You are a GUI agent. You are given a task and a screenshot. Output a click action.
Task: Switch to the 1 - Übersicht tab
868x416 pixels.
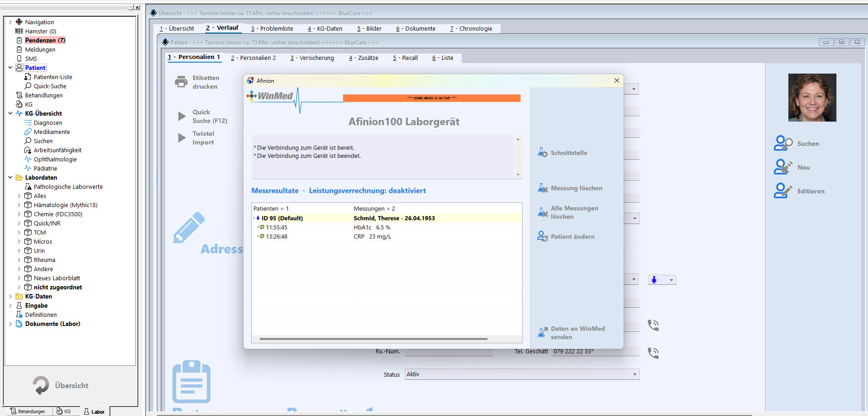[177, 28]
